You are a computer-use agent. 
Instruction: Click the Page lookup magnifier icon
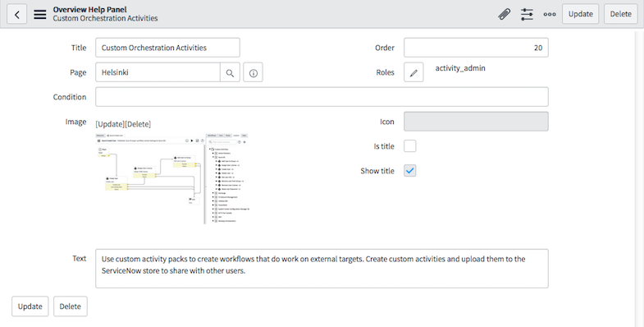230,73
